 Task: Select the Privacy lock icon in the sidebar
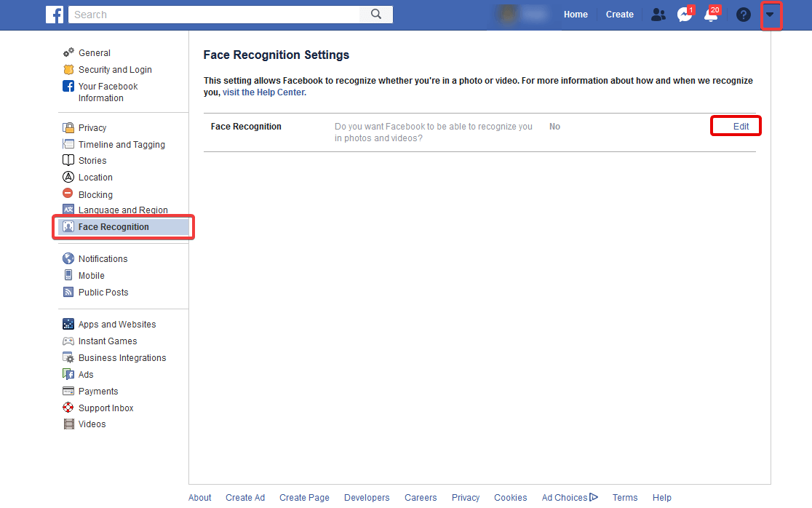pyautogui.click(x=69, y=127)
